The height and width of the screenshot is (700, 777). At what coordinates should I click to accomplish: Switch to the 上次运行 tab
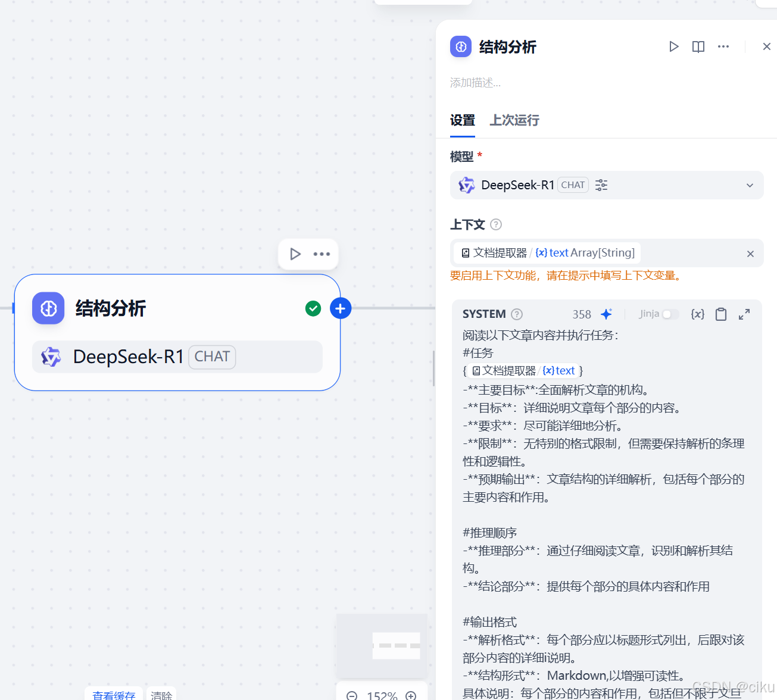514,120
